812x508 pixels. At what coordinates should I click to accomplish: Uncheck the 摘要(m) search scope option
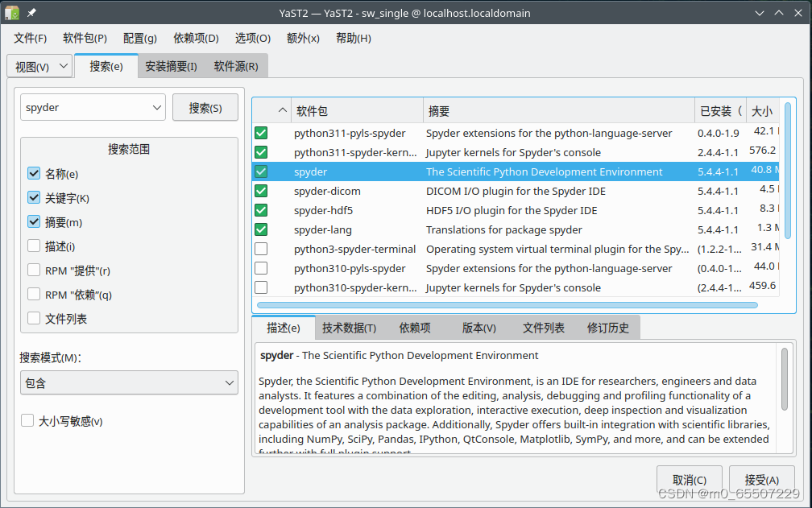(34, 222)
